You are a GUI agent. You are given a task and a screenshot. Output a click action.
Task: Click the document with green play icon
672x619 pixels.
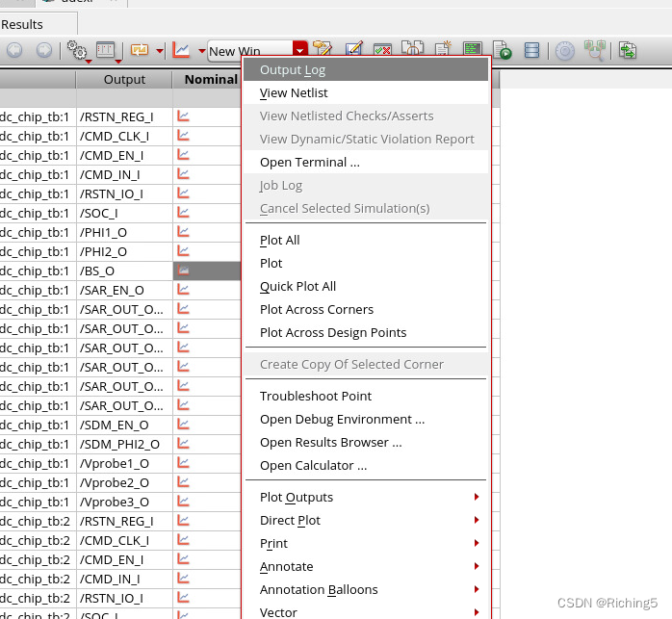(x=502, y=49)
